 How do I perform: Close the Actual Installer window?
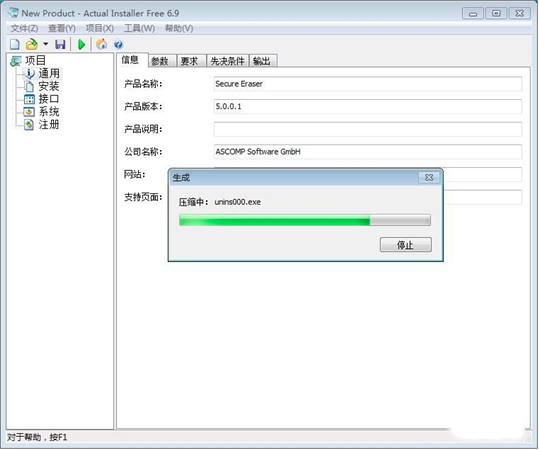coord(519,14)
